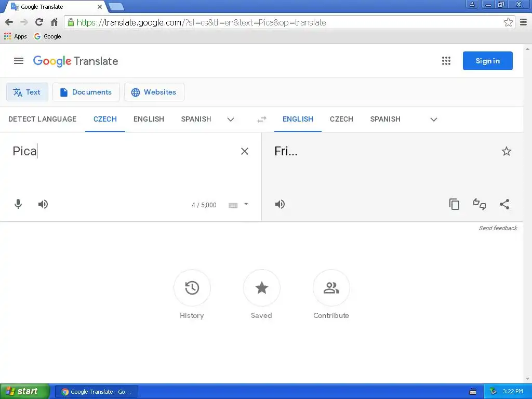This screenshot has width=532, height=399.
Task: Select Spanish as source language
Action: point(196,119)
